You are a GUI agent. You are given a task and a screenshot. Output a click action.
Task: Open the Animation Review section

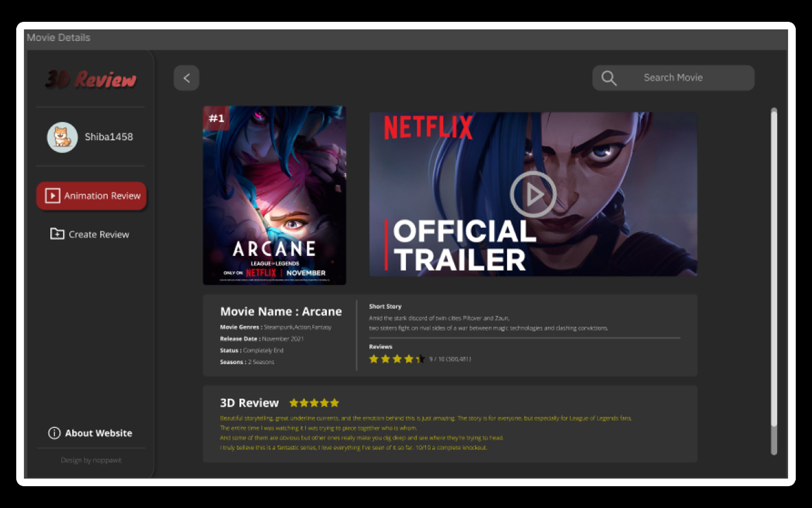point(91,196)
